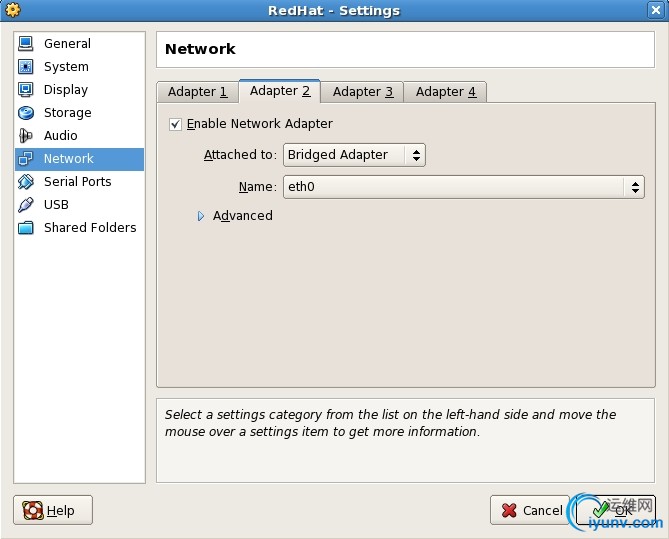Image resolution: width=669 pixels, height=539 pixels.
Task: Click the General monitor icon in sidebar
Action: [x=26, y=44]
